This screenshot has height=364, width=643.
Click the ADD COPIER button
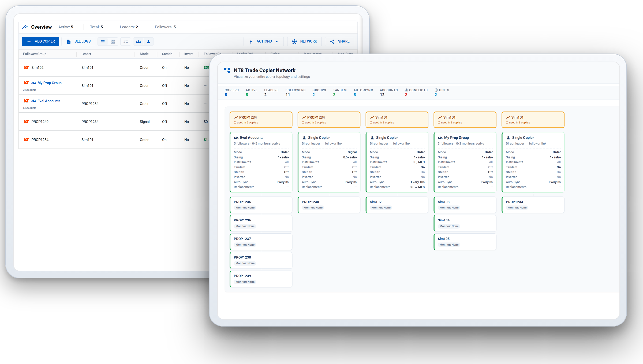(40, 41)
